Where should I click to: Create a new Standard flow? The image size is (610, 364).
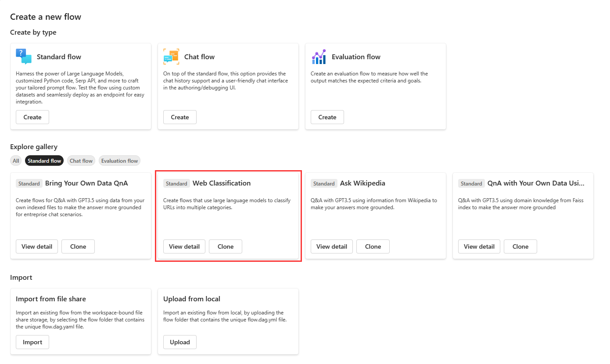pyautogui.click(x=32, y=117)
